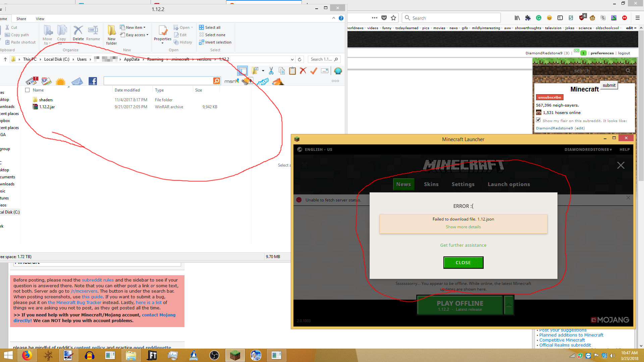Click the Show more details link

463,227
